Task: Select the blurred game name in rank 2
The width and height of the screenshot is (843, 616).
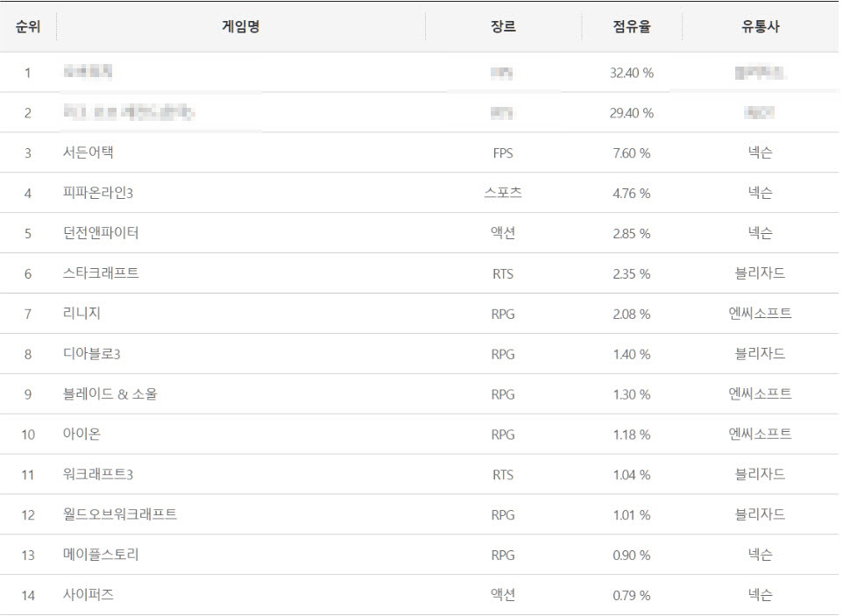Action: coord(129,112)
